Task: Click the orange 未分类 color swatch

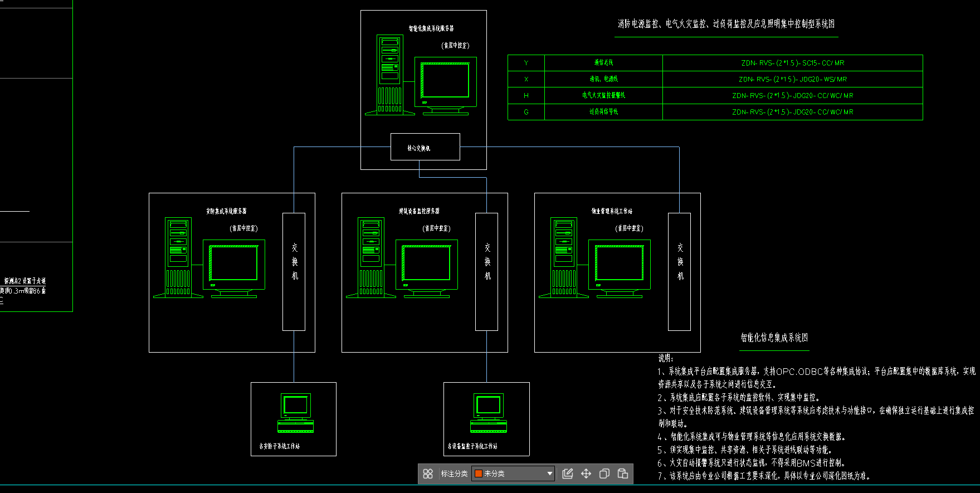Action: pos(478,474)
